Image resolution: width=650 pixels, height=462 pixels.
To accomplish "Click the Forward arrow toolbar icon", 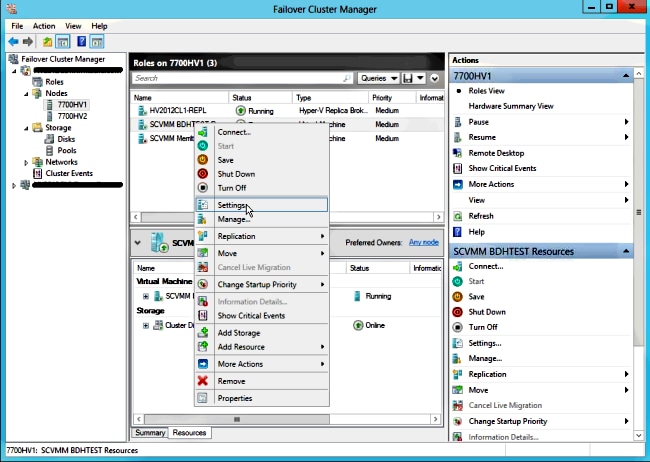I will (28, 41).
